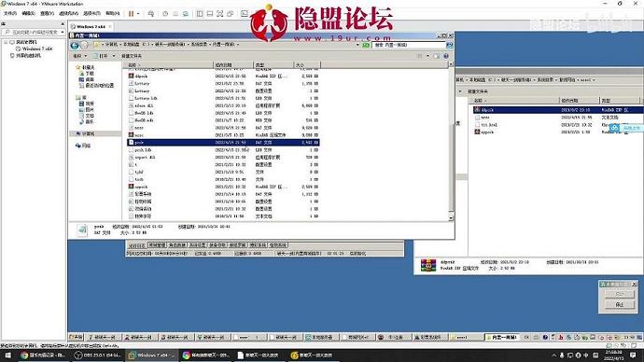Switch to the Chrome window on host taskbar
Image resolution: width=644 pixels, height=362 pixels.
[x=43, y=355]
